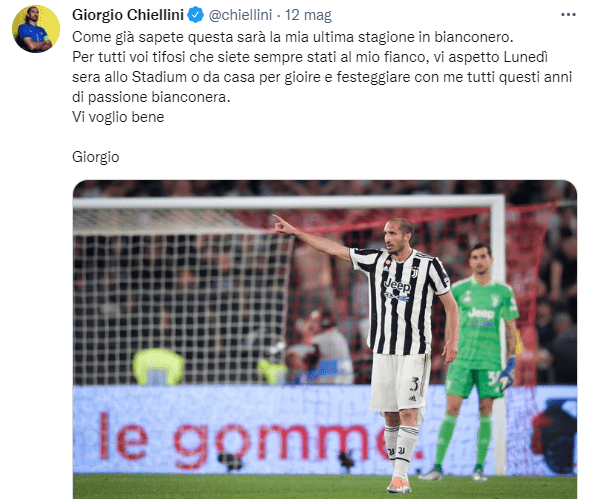590x499 pixels.
Task: Click the number 3 on the white shorts
Action: click(x=414, y=384)
